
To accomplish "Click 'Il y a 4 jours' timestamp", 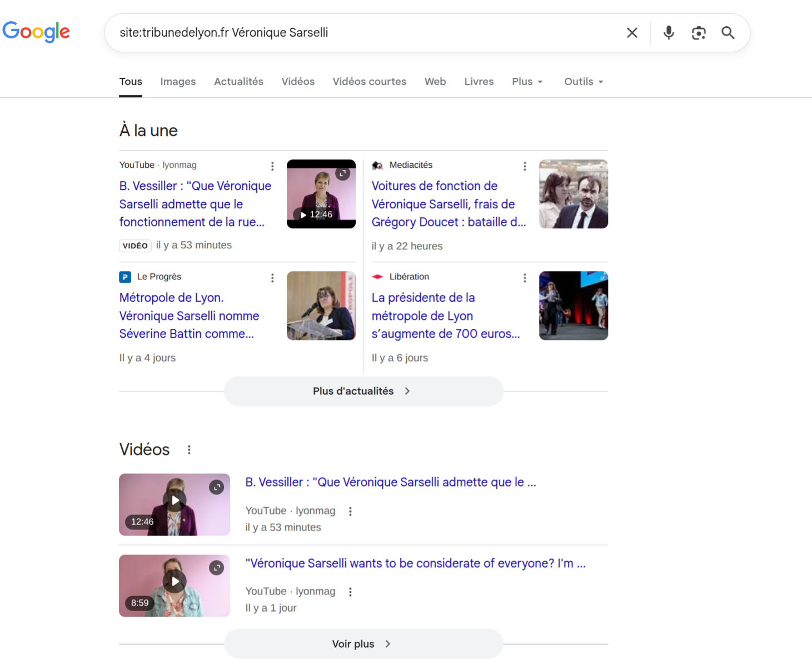I will 147,358.
